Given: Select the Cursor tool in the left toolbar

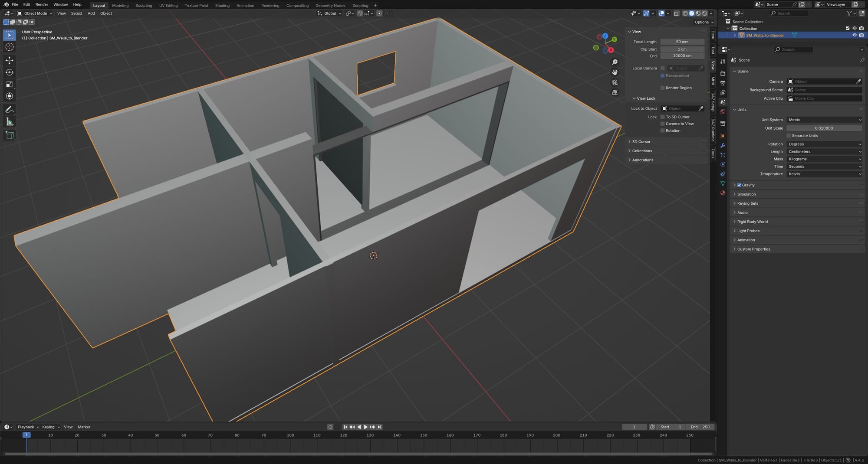Looking at the screenshot, I should [10, 47].
